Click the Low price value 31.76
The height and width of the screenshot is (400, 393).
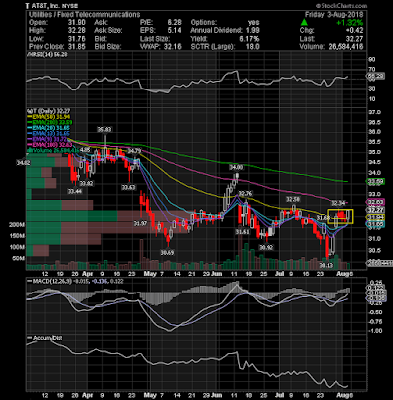click(77, 39)
